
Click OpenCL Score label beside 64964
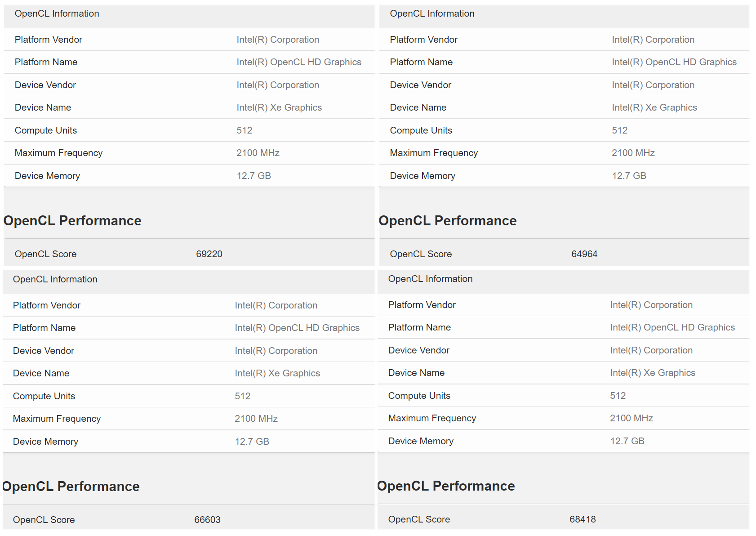coord(421,254)
